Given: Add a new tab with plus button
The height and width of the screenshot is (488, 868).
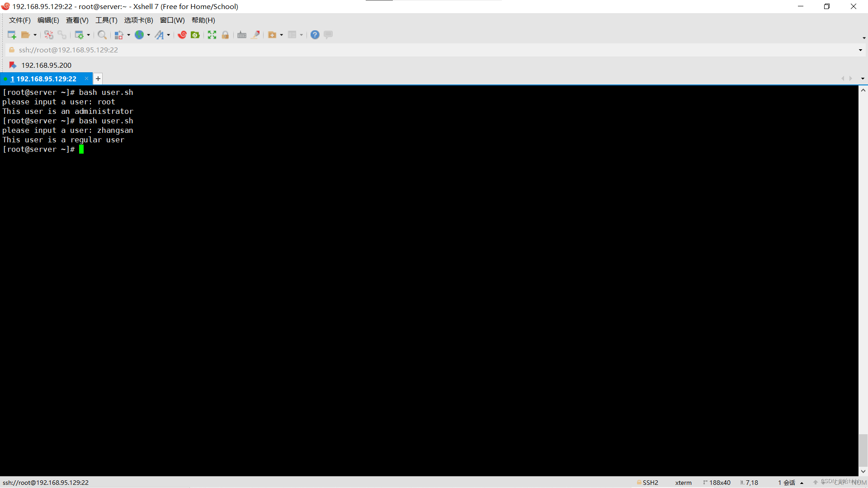Looking at the screenshot, I should (x=98, y=79).
